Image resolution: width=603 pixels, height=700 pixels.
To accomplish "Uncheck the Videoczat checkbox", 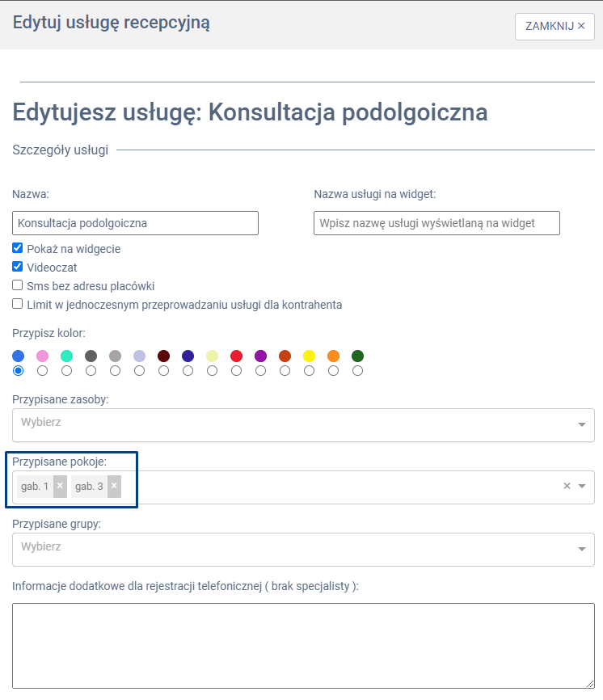I will tap(18, 267).
